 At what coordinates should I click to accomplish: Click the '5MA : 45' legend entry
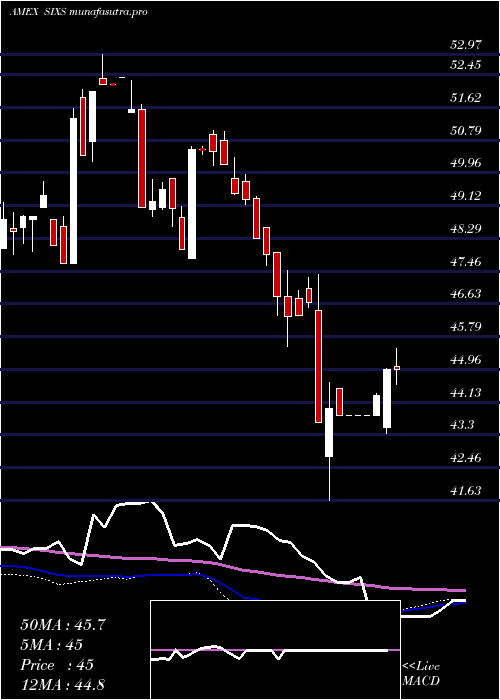pyautogui.click(x=51, y=645)
